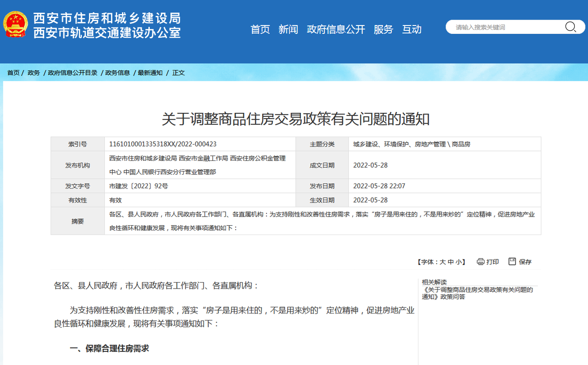
Task: Open the 首页 navigation menu item
Action: (260, 29)
